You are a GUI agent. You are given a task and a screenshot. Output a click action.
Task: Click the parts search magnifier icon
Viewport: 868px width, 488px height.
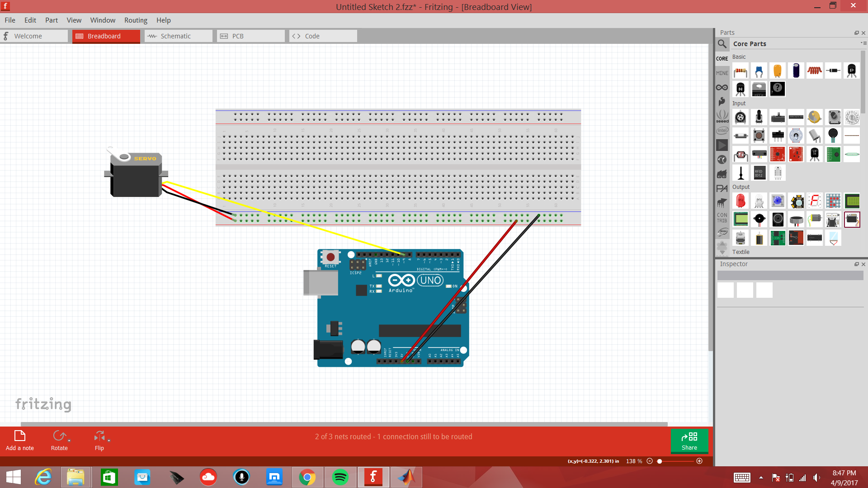coord(722,44)
